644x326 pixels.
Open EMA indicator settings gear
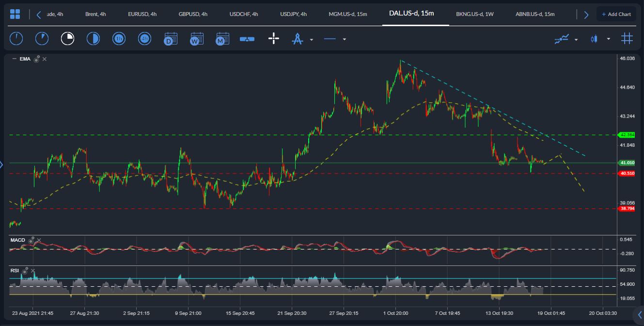click(36, 59)
